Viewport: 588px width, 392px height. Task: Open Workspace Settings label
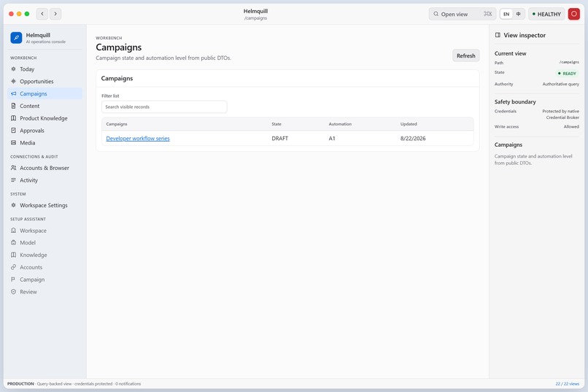click(x=44, y=205)
